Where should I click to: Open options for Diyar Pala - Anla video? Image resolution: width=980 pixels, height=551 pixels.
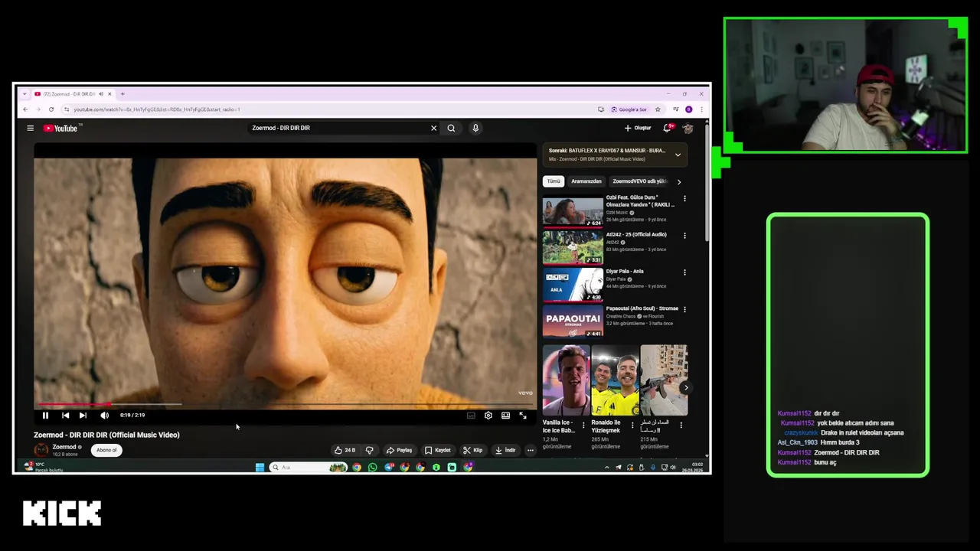(684, 272)
